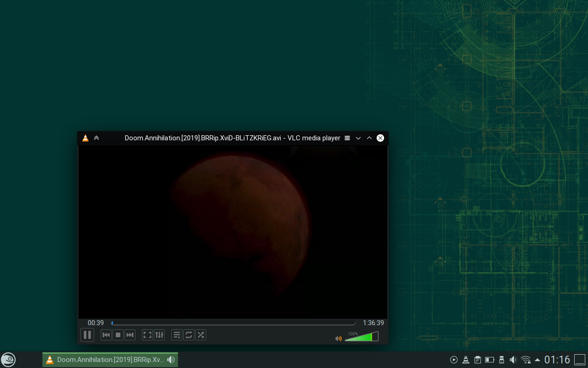Toggle fullscreen video mode
This screenshot has height=368, width=588.
(147, 335)
